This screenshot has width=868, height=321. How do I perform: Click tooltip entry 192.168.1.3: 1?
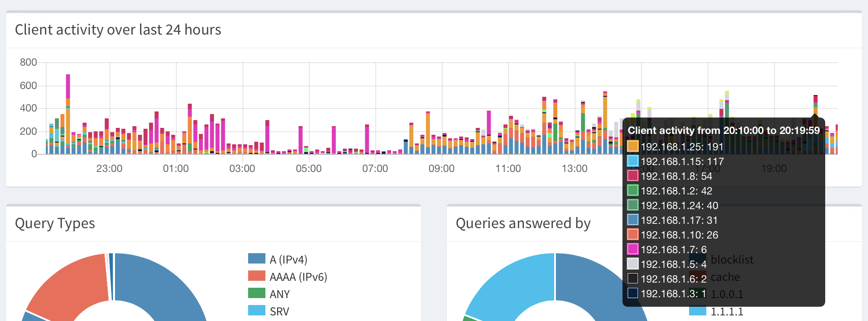pyautogui.click(x=673, y=294)
